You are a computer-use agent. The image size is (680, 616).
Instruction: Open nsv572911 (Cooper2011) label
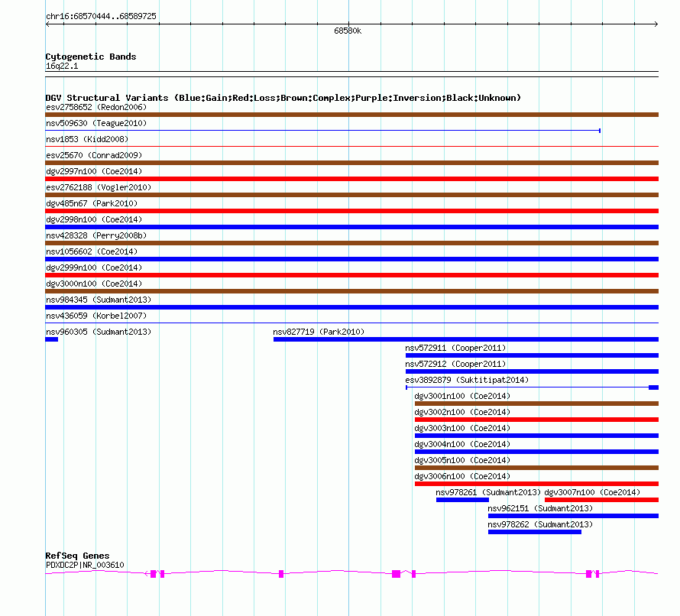point(456,348)
